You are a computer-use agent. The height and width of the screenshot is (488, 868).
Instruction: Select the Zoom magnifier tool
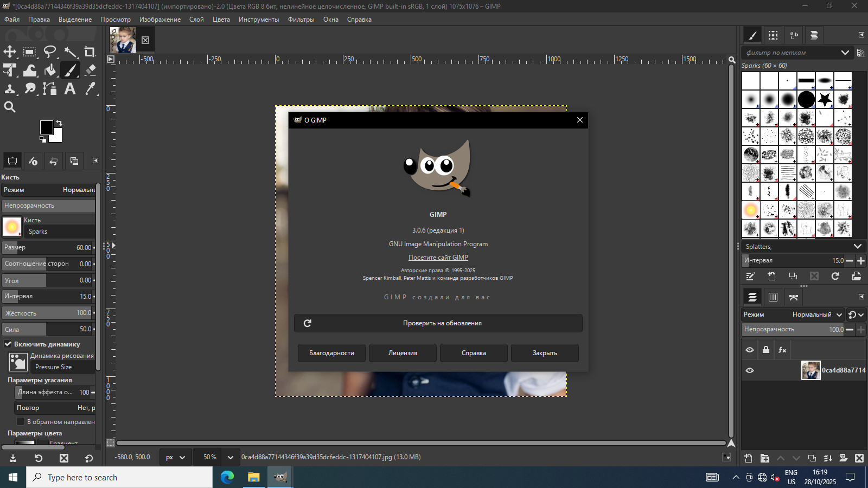pos(10,107)
